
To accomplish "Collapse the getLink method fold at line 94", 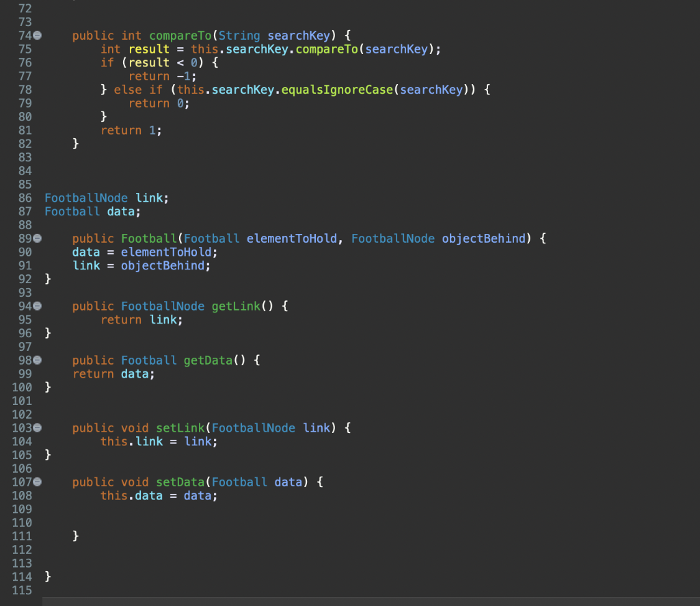I will pyautogui.click(x=38, y=306).
